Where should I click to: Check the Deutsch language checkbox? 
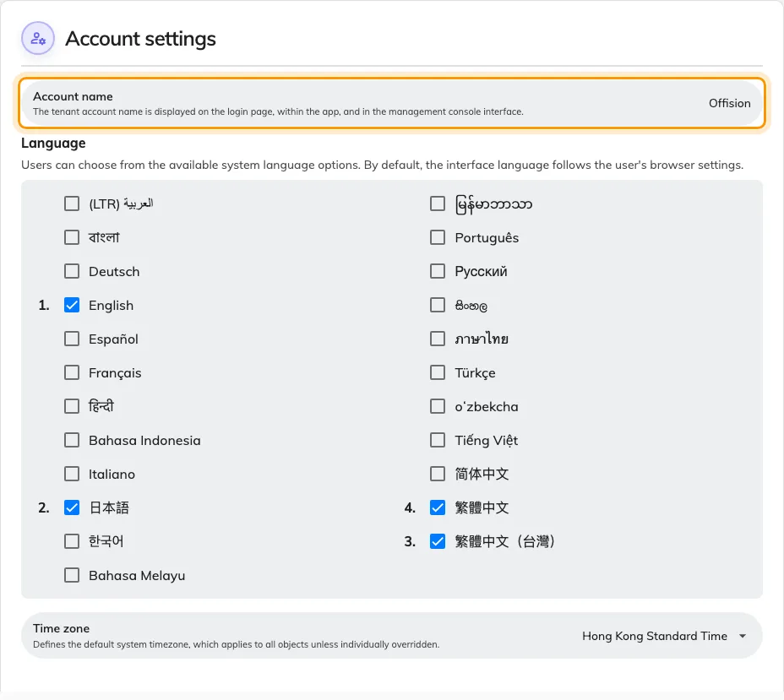(72, 271)
